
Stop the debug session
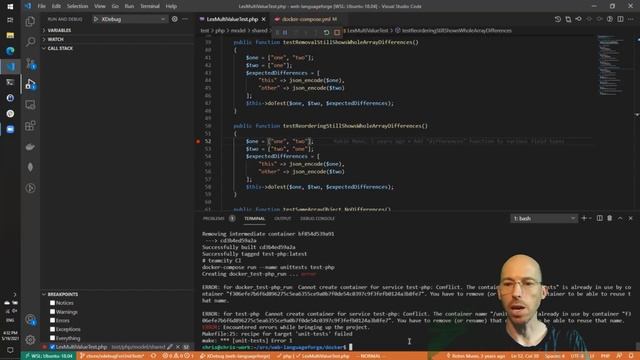tap(337, 32)
